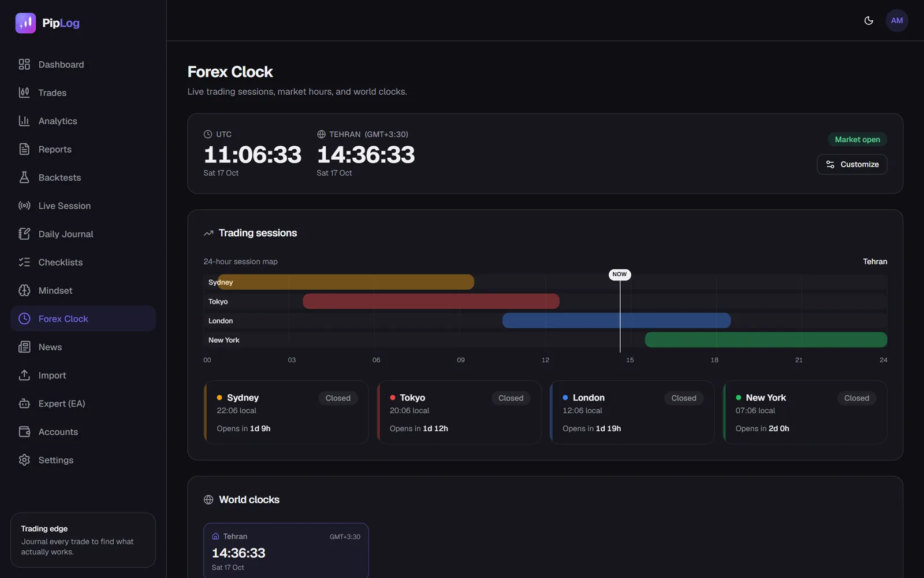Click the Trades candlestick icon
This screenshot has width=924, height=578.
tap(24, 92)
